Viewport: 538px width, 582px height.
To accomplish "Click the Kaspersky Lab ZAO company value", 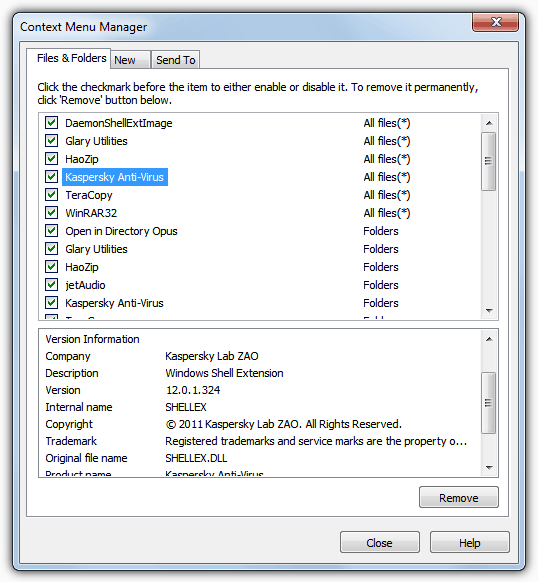I will pyautogui.click(x=212, y=356).
